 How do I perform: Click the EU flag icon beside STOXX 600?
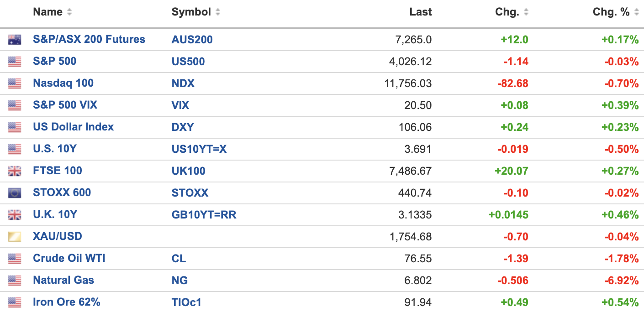point(15,193)
